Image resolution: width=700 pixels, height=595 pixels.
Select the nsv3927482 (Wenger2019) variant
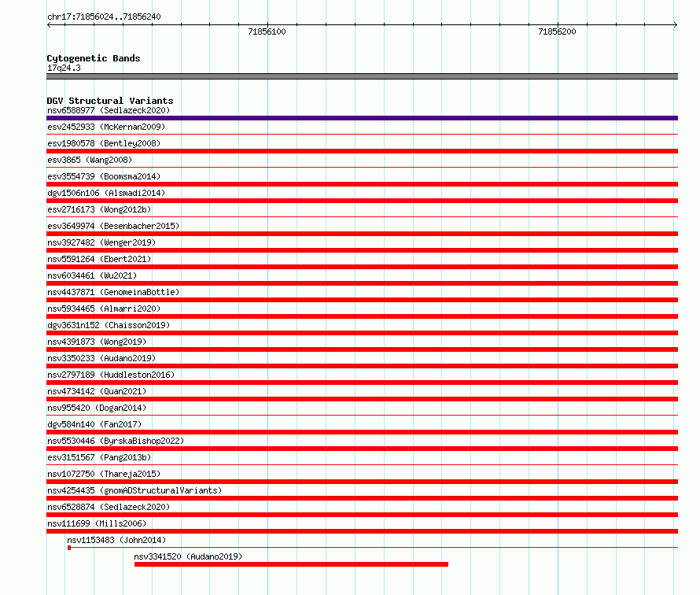click(x=101, y=242)
